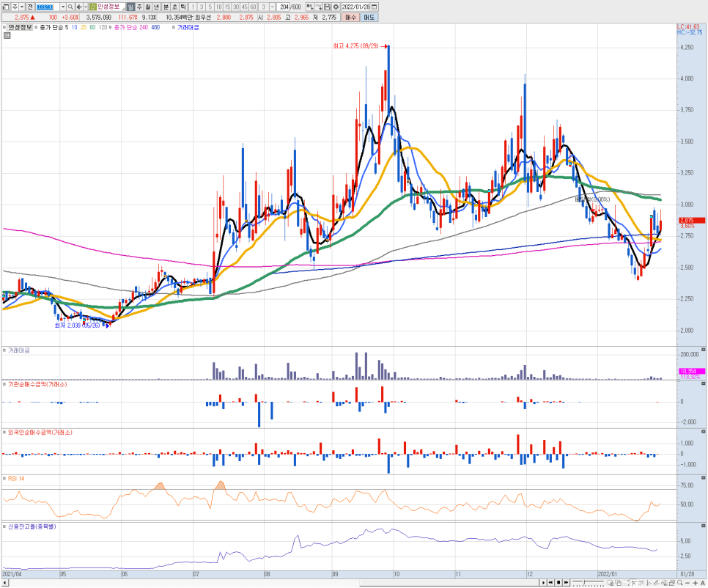The height and width of the screenshot is (588, 708).
Task: Toggle the 전 button near stock code
Action: click(30, 7)
